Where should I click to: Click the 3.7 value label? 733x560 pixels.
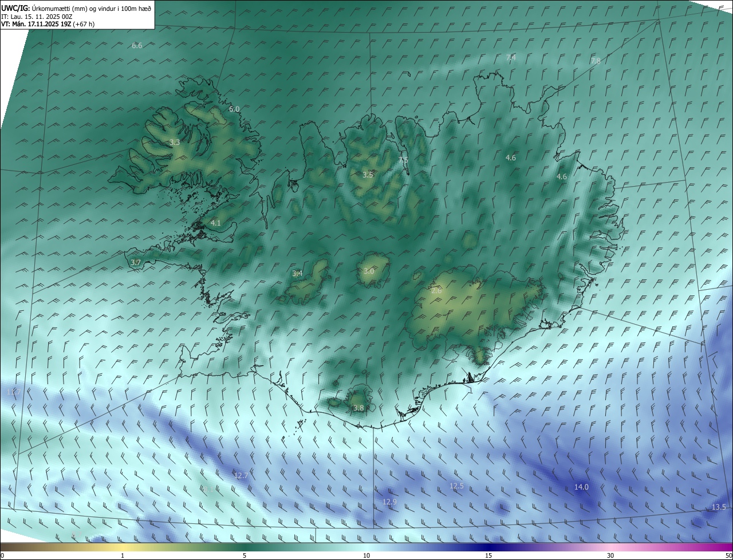135,262
